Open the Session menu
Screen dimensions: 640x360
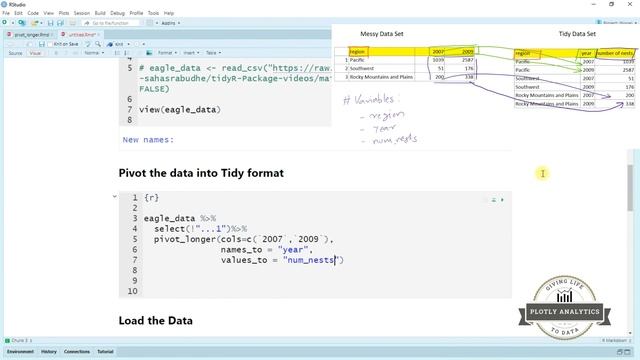(x=82, y=13)
